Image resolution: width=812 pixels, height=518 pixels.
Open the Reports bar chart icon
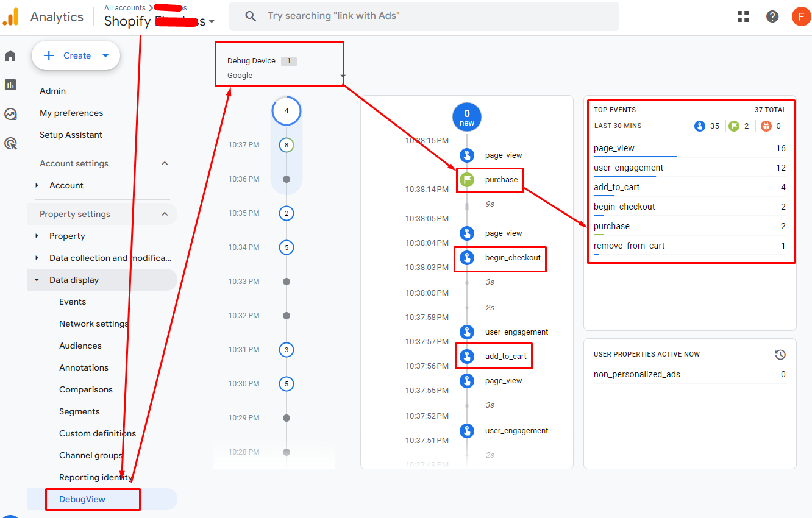10,85
